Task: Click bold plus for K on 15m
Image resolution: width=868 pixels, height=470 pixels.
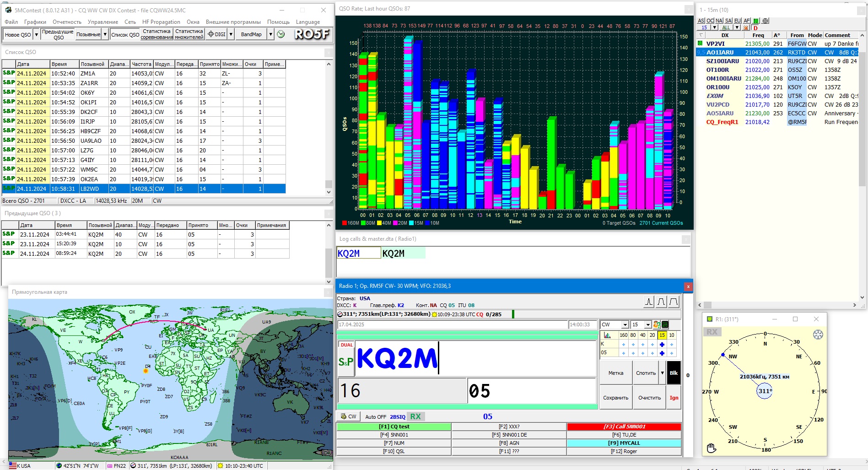Action: click(662, 344)
